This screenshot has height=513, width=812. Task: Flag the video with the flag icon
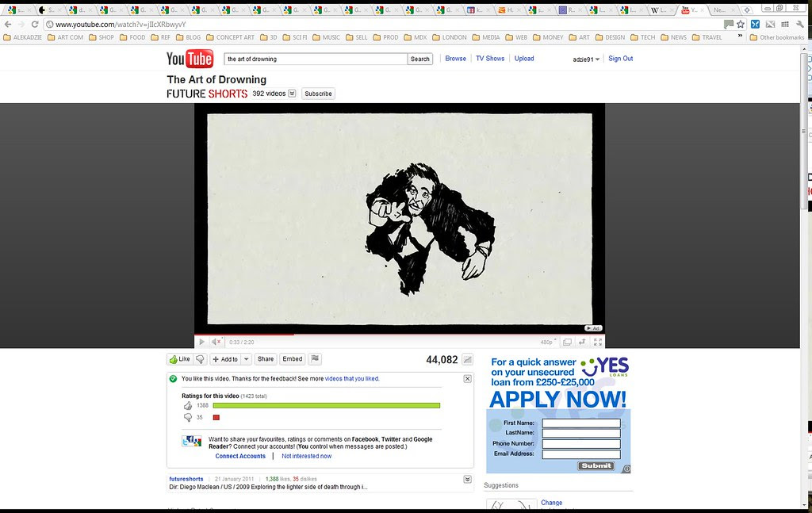[315, 358]
